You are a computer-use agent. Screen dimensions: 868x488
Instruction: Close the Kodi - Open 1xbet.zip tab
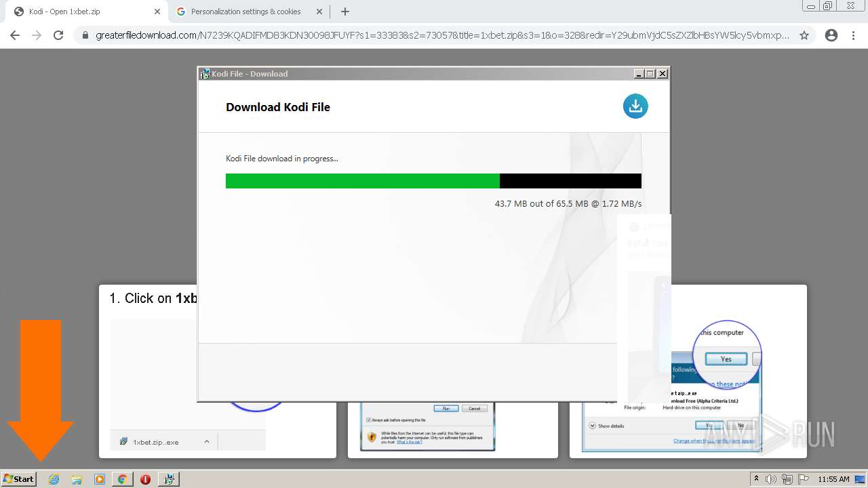coord(157,12)
